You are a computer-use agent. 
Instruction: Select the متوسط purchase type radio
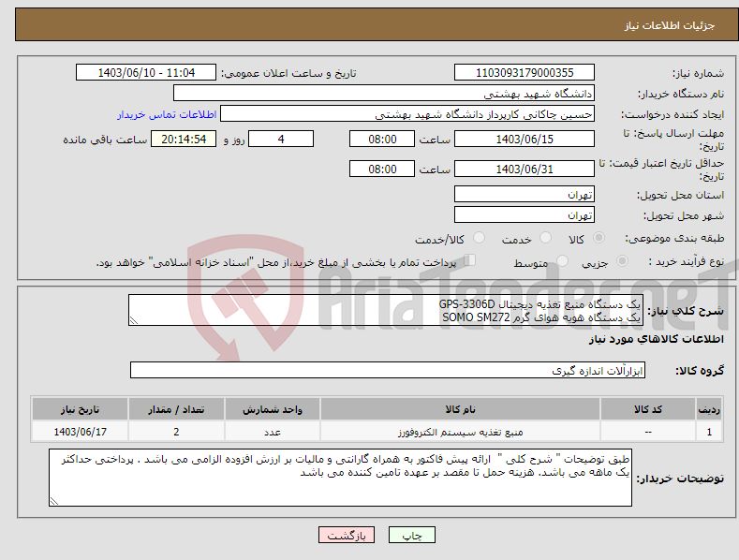[x=562, y=260]
